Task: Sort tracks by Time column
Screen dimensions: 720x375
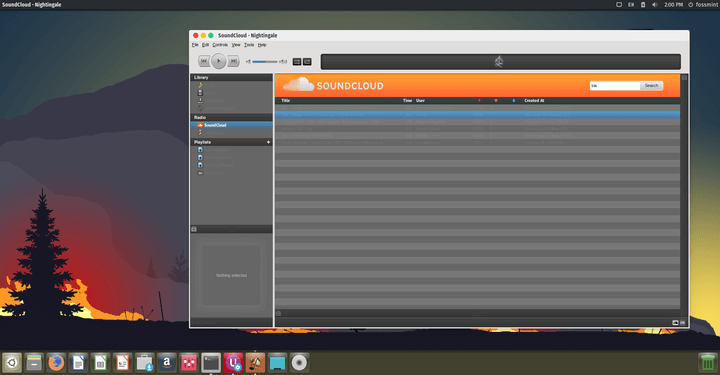Action: click(x=407, y=101)
